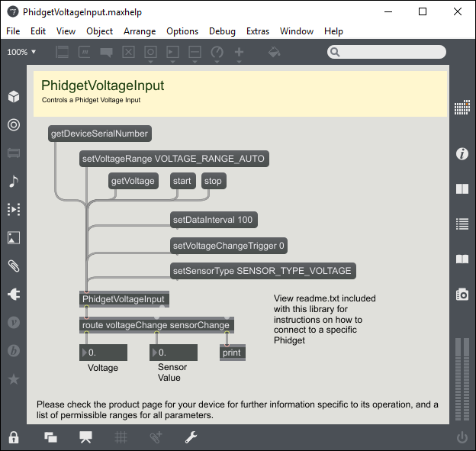Show the split-view panel icon in right sidebar
The width and height of the screenshot is (476, 451).
(462, 189)
